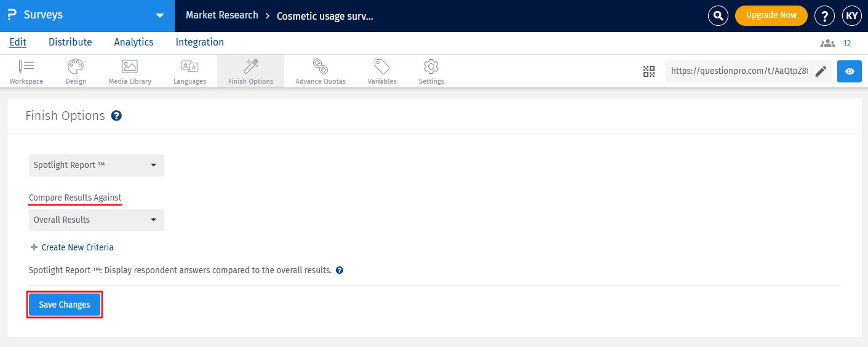This screenshot has height=347, width=868.
Task: Click the respondent count 12
Action: coord(847,43)
